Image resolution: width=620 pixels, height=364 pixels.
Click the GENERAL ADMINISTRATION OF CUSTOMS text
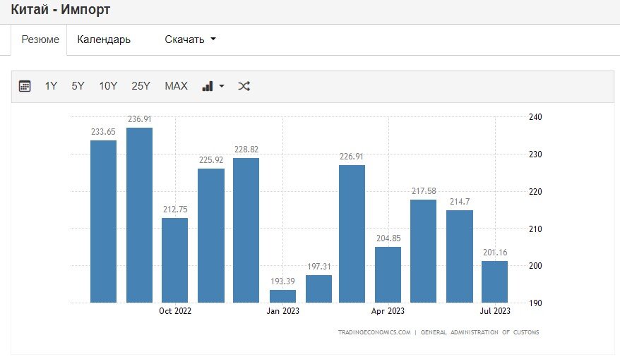click(479, 332)
